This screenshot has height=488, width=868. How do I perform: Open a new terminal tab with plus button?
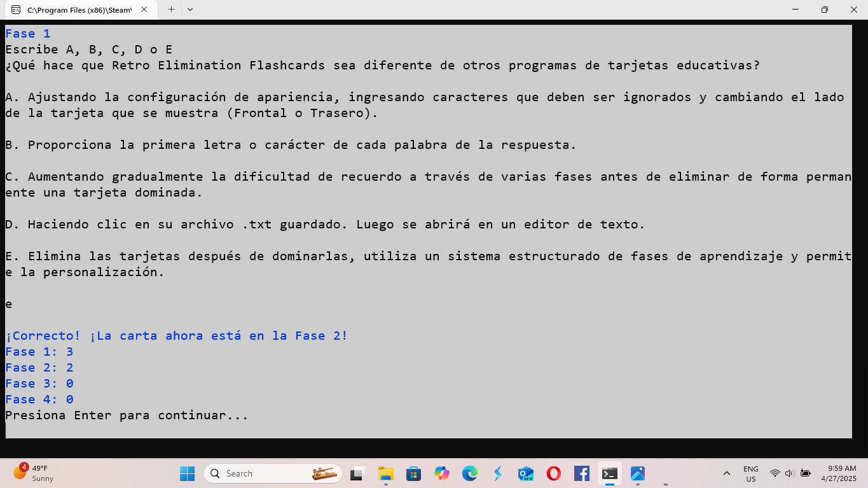click(x=171, y=10)
